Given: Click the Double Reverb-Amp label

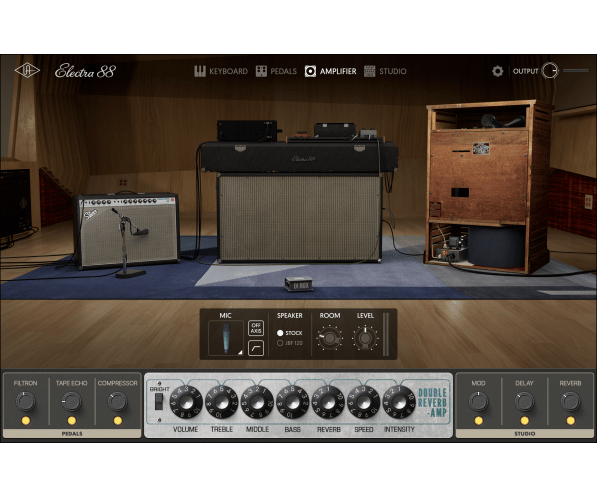Looking at the screenshot, I should [433, 403].
